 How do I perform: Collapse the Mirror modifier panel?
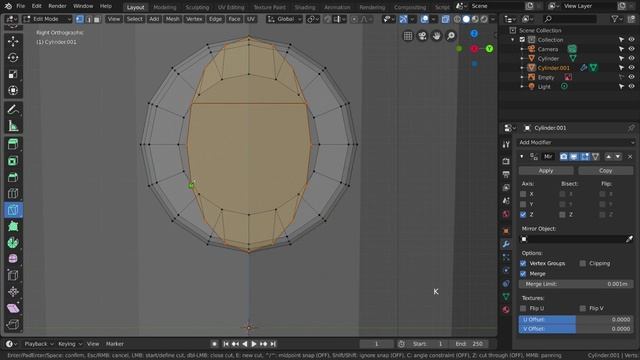522,157
